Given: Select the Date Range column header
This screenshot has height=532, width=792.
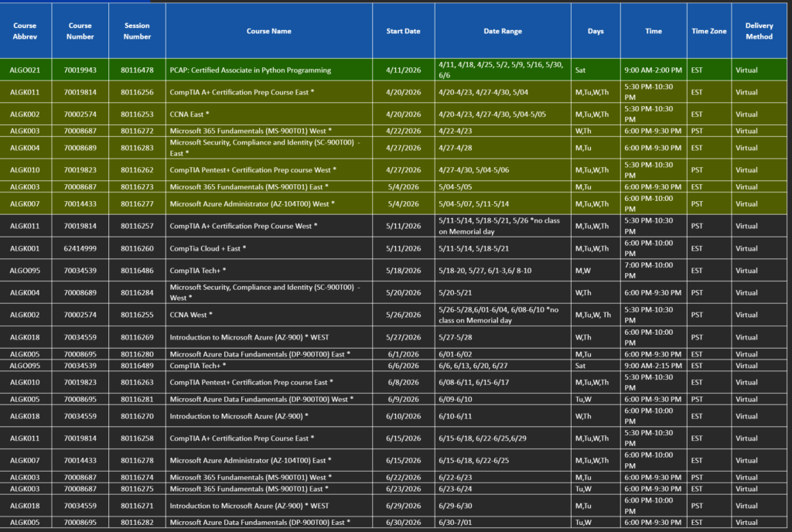Looking at the screenshot, I should [x=502, y=31].
